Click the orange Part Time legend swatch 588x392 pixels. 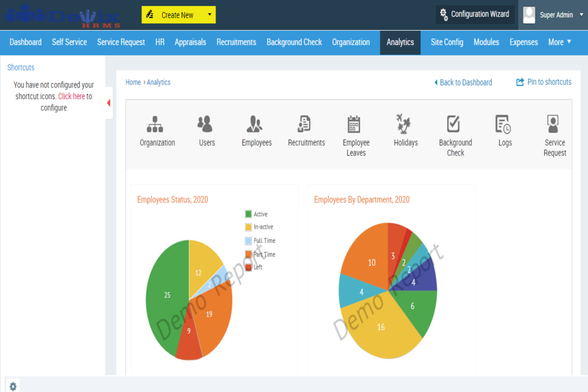(x=248, y=254)
